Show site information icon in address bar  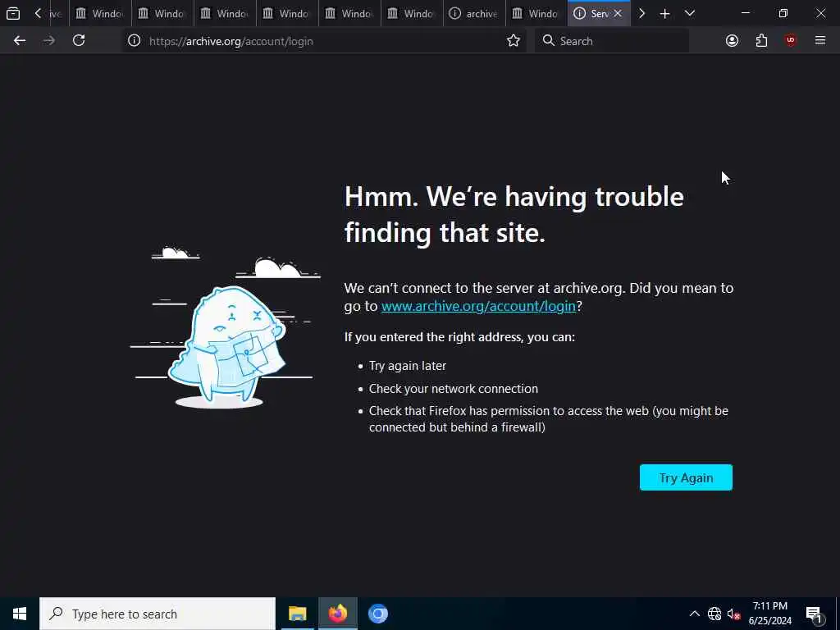click(134, 41)
